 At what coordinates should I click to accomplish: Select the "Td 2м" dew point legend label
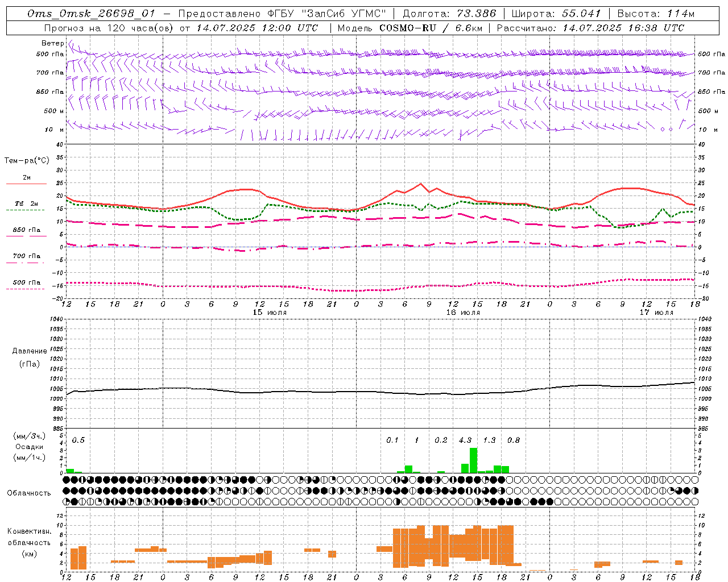tap(27, 203)
